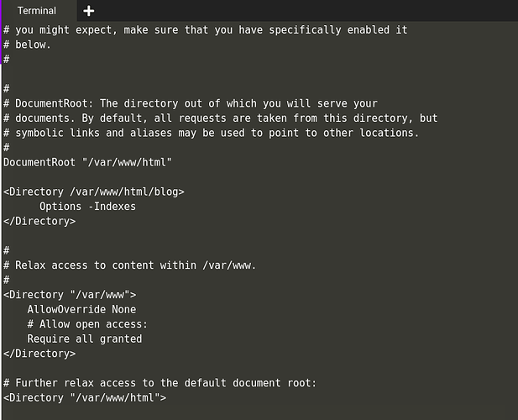Click the <Directory "/var/www"> opening tag
The height and width of the screenshot is (420, 518).
coord(70,295)
